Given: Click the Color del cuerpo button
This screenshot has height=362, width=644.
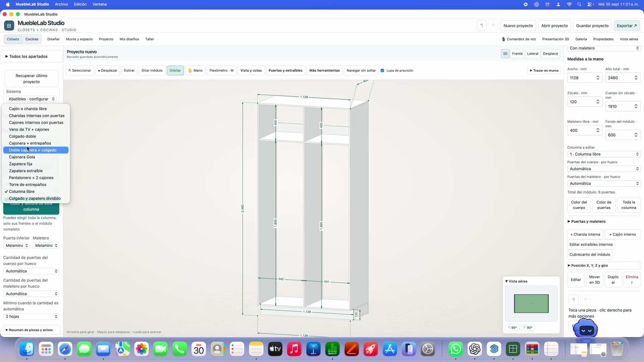Looking at the screenshot, I should pyautogui.click(x=579, y=205).
